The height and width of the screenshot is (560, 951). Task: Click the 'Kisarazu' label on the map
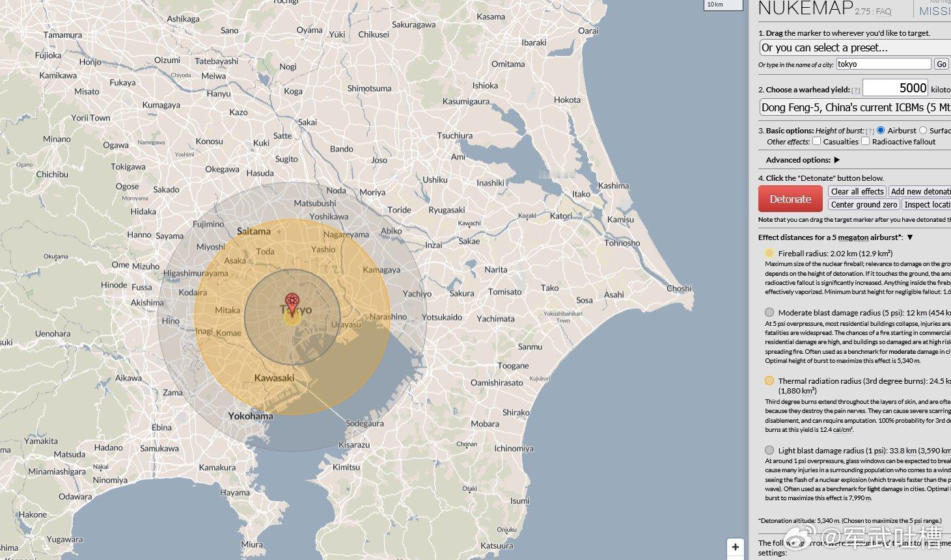coord(354,445)
